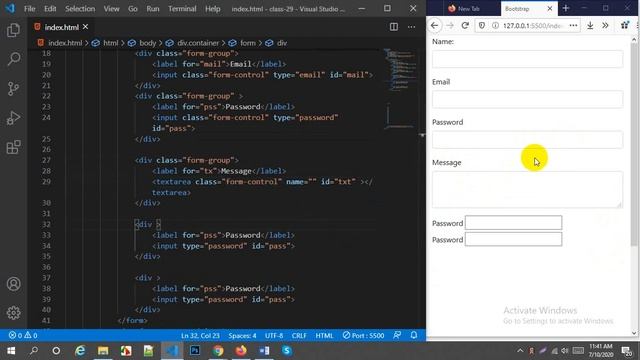
Task: Open Skype from the taskbar
Action: pyautogui.click(x=287, y=351)
